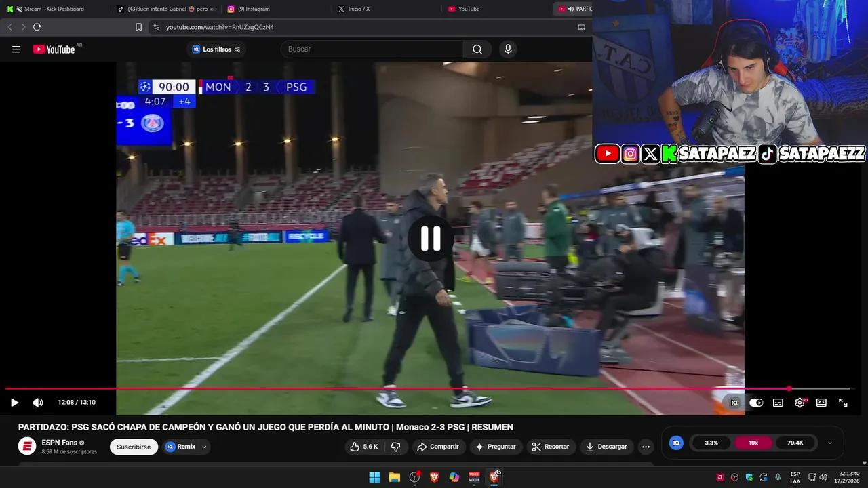The width and height of the screenshot is (868, 488).
Task: Open the YouTube hamburger guide menu
Action: (16, 49)
